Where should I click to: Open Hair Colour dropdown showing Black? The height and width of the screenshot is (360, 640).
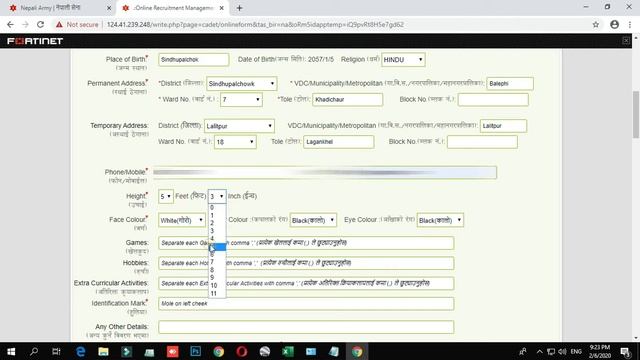pyautogui.click(x=313, y=220)
